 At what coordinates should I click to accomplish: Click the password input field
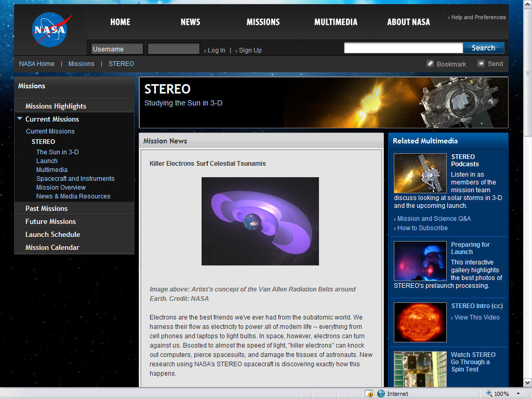pos(174,49)
